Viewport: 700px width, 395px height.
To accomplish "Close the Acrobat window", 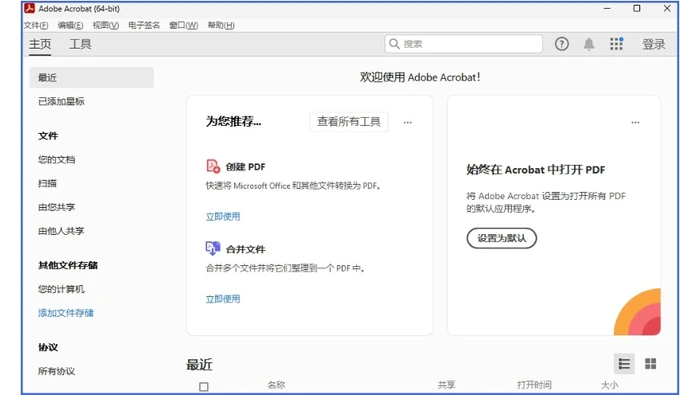I will coord(667,8).
